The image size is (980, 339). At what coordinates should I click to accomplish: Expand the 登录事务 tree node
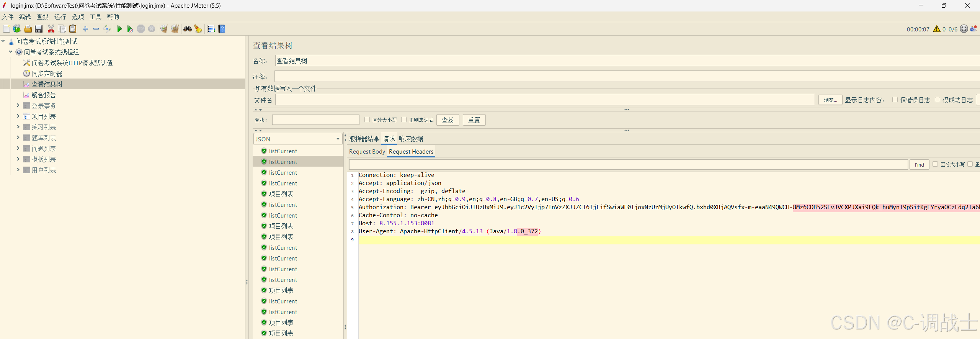[18, 105]
